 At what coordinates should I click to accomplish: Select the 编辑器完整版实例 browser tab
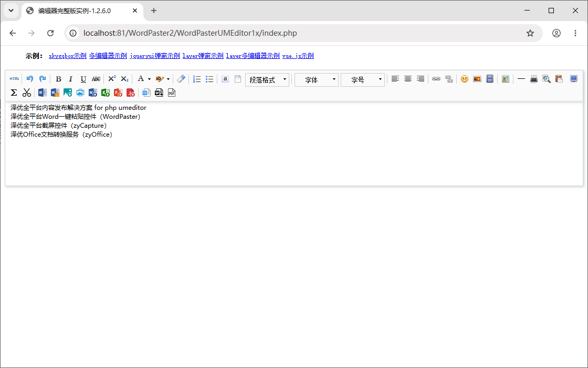[82, 11]
